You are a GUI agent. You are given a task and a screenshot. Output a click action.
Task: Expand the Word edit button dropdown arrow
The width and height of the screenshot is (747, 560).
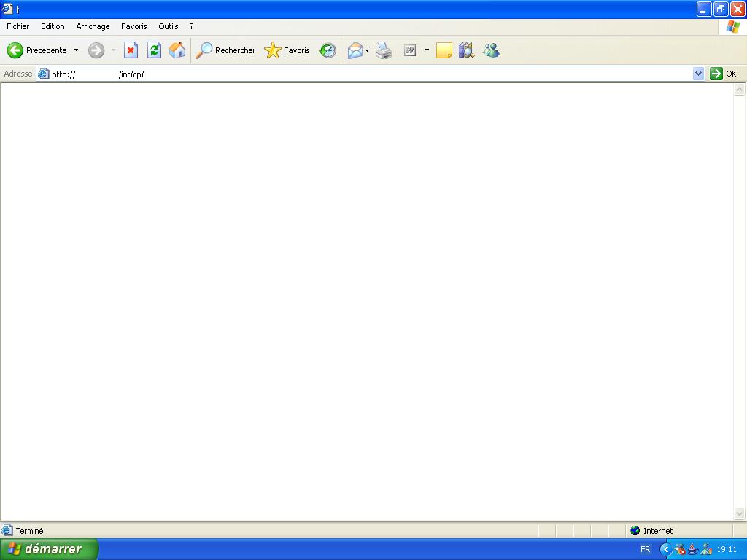tap(427, 50)
